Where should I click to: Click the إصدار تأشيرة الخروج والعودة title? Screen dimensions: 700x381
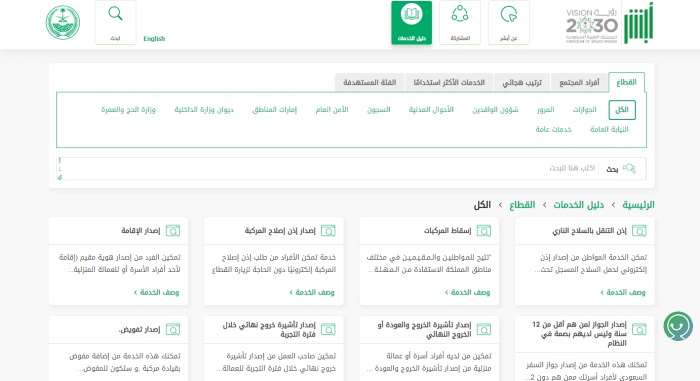pyautogui.click(x=424, y=330)
